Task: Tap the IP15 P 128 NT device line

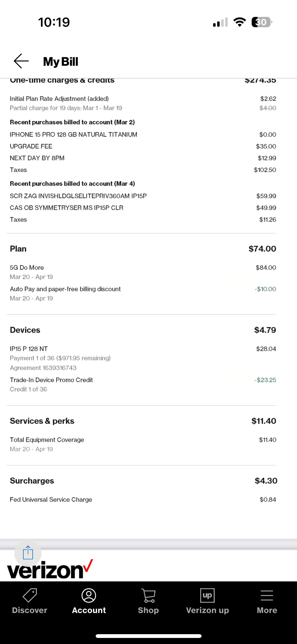Action: (x=29, y=349)
